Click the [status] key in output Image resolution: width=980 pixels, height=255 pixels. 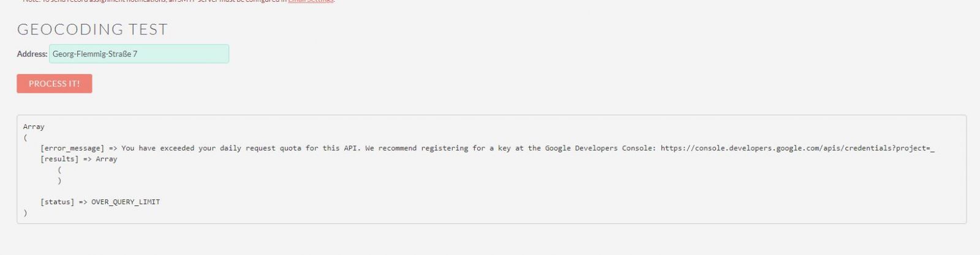pos(58,202)
